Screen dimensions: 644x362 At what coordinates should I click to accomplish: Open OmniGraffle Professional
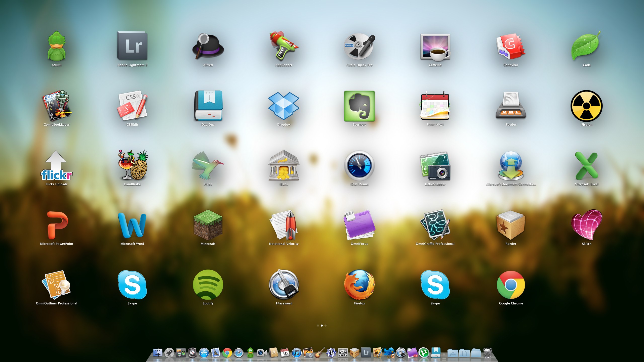[435, 225]
